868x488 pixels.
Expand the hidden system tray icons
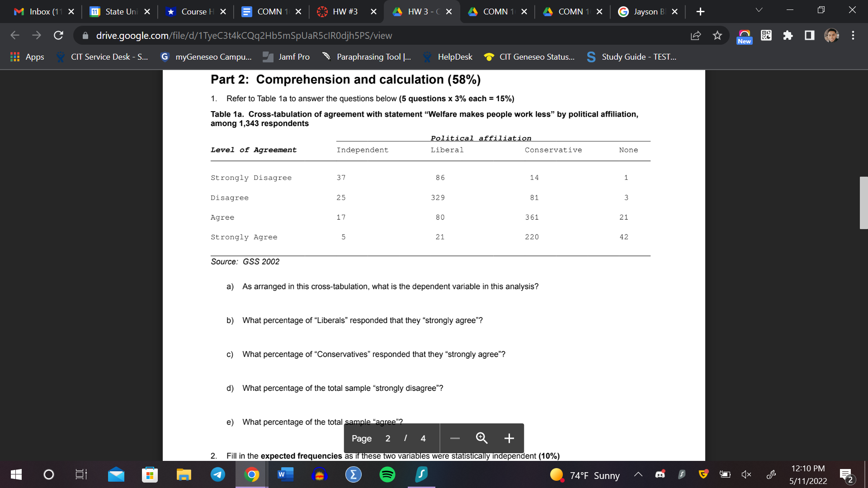[x=638, y=474]
